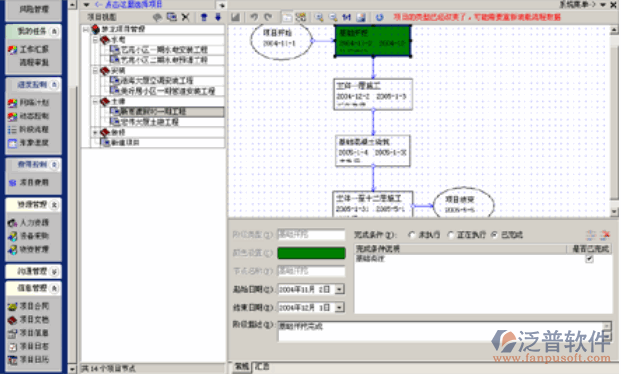Click the blue refresh icon in toolbar

[x=379, y=17]
